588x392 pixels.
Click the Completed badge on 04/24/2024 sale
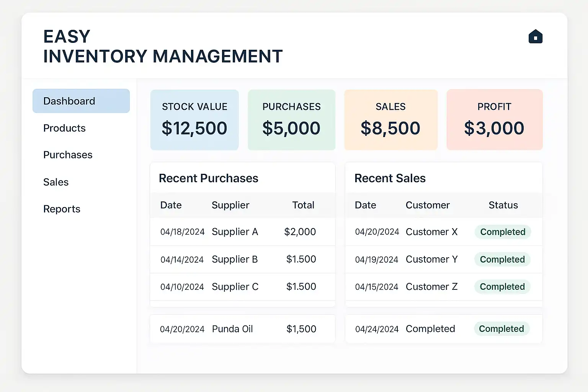point(501,329)
